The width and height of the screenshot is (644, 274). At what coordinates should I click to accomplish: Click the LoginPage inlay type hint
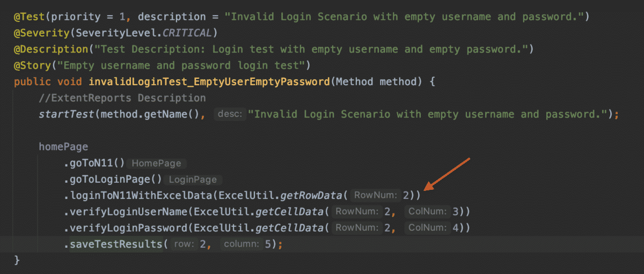193,180
